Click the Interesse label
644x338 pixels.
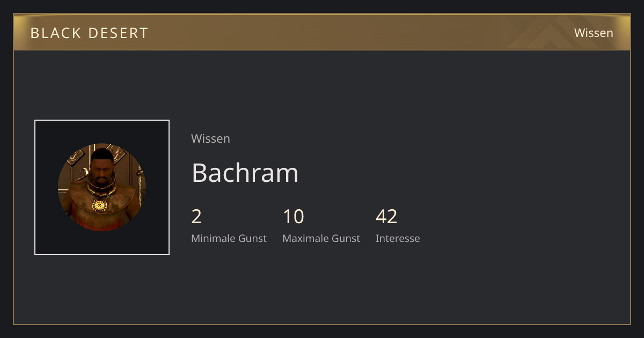coord(398,239)
